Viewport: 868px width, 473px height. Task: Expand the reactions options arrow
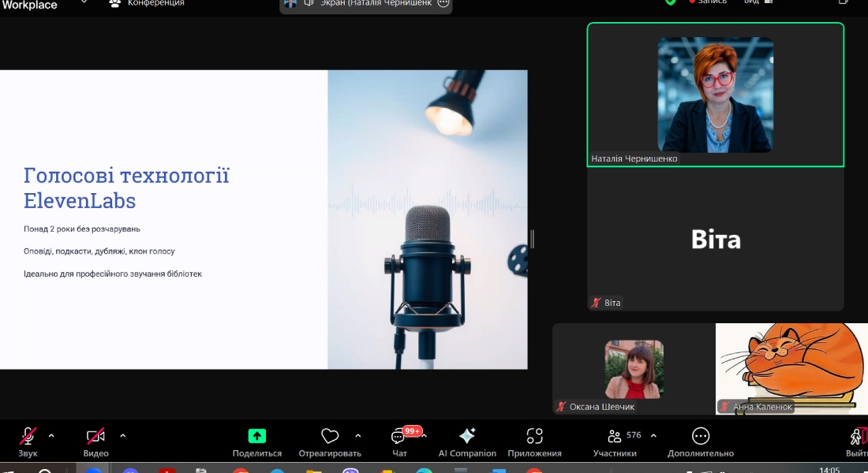pos(358,436)
